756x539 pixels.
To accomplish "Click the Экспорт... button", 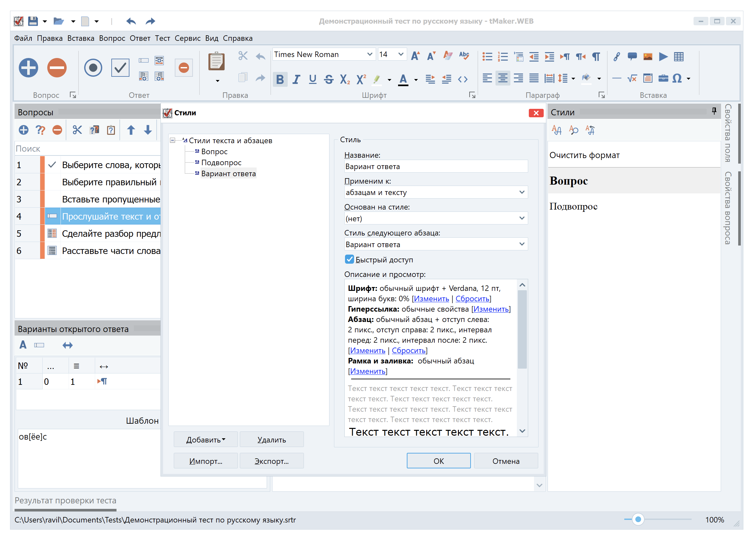I will [272, 461].
